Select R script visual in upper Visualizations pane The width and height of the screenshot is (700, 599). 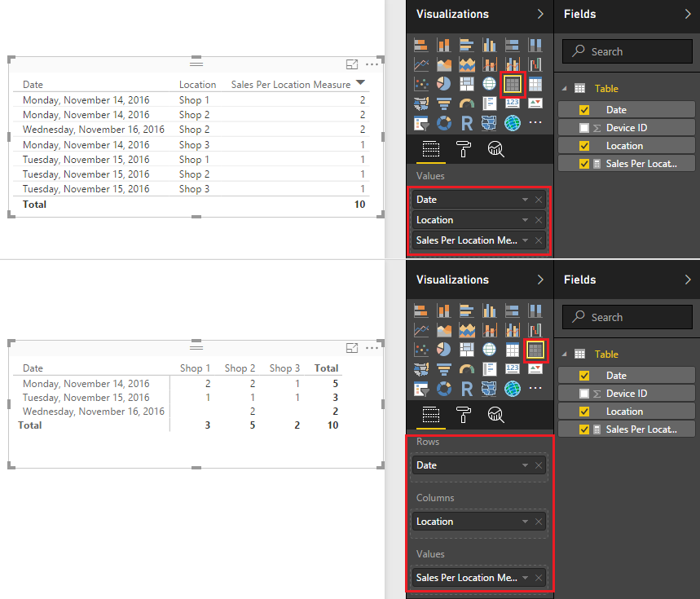(466, 123)
